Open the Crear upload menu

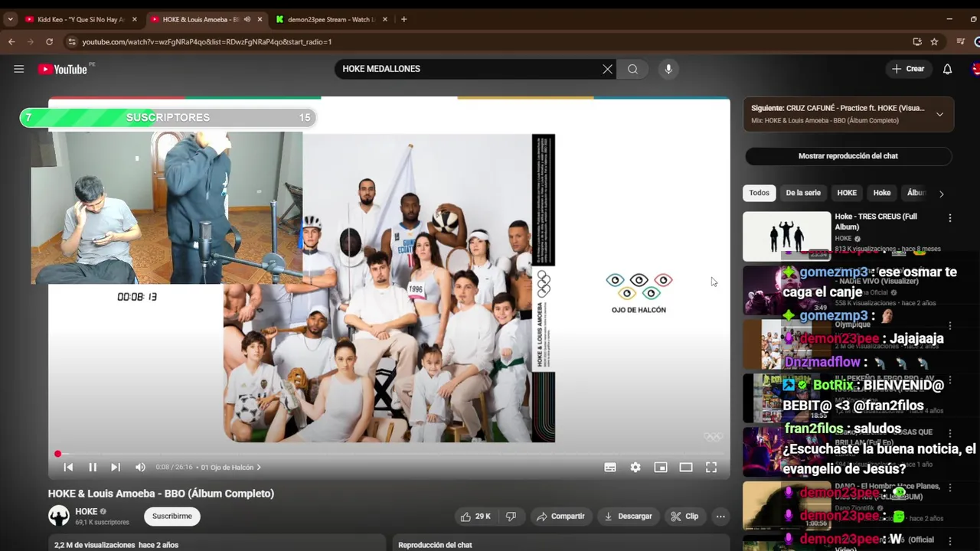pyautogui.click(x=908, y=69)
